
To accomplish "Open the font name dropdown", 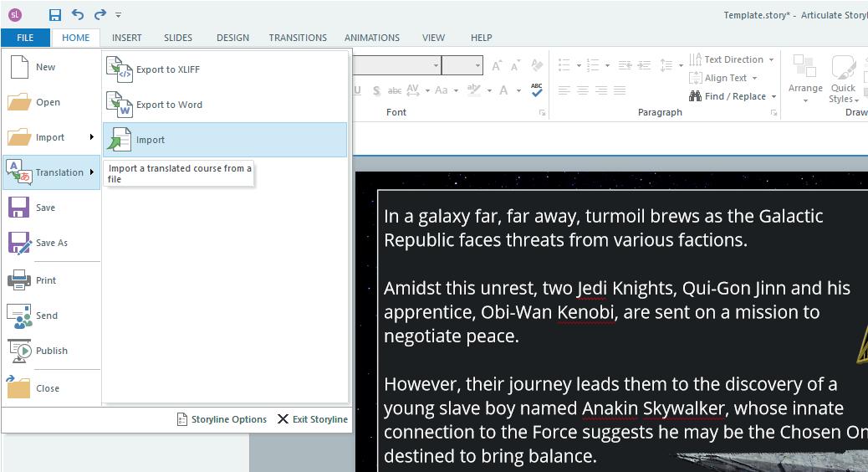I will (x=436, y=65).
